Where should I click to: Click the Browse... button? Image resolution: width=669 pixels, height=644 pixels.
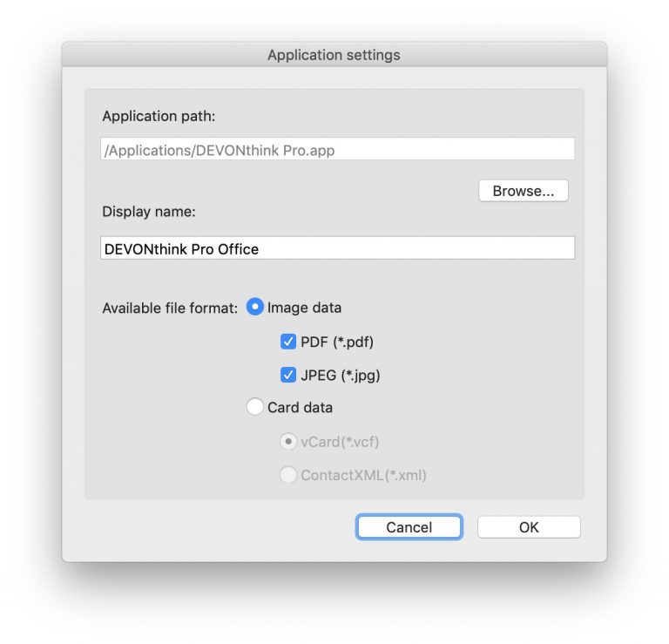(x=523, y=191)
